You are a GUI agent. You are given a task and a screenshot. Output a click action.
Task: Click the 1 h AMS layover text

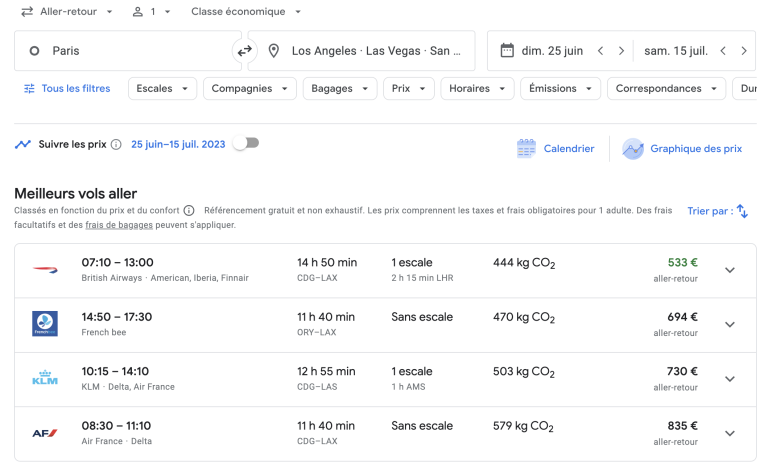pyautogui.click(x=408, y=387)
